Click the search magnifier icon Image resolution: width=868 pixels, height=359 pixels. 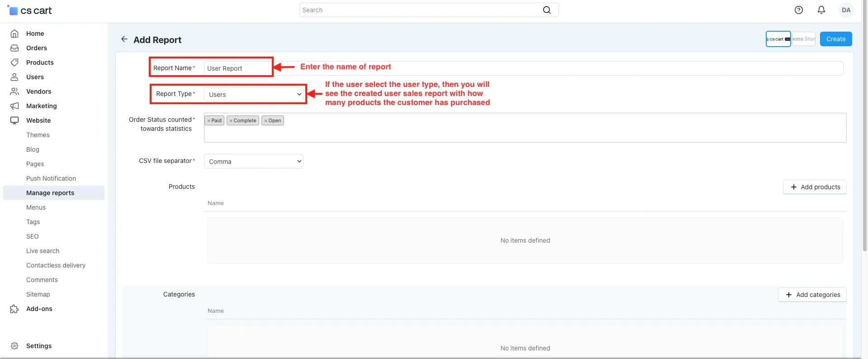[x=546, y=10]
